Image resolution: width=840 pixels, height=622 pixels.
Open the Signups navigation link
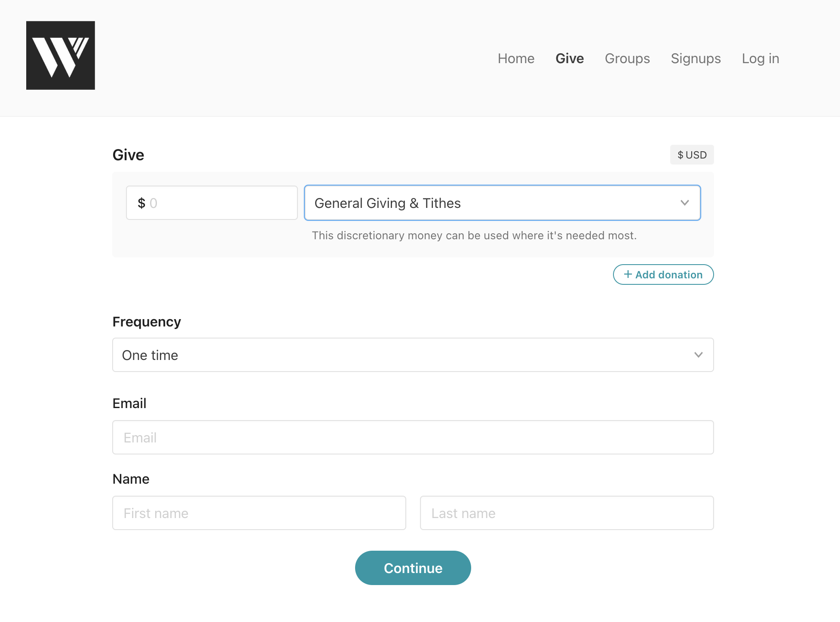(x=696, y=58)
